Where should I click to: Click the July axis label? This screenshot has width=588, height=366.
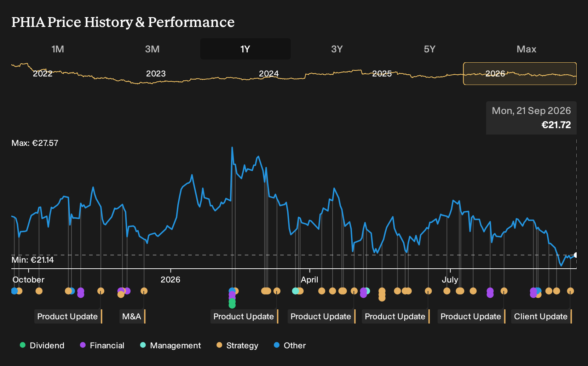[450, 280]
